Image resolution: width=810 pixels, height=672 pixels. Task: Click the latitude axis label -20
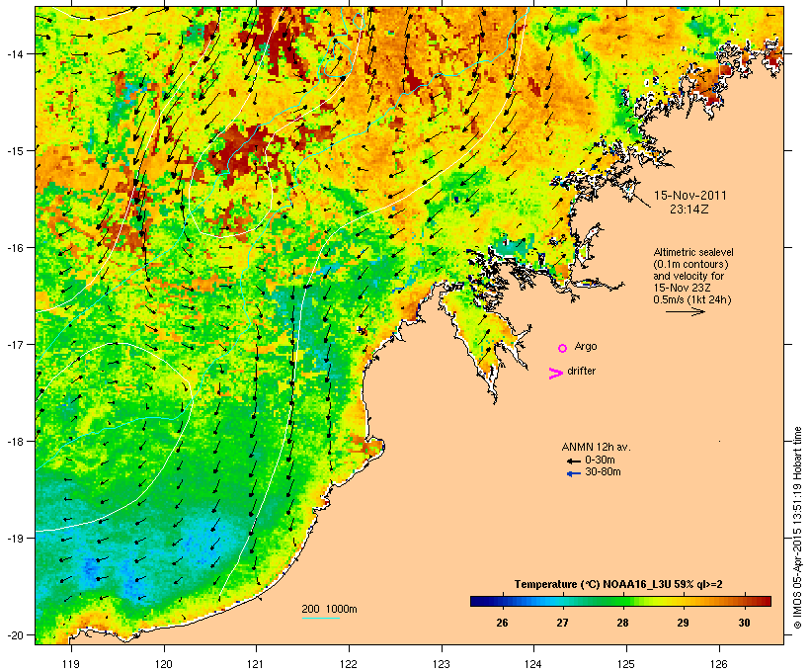click(15, 634)
